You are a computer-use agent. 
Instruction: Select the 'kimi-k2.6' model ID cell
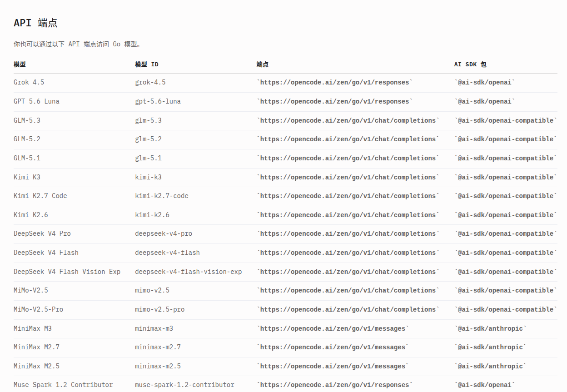point(152,215)
